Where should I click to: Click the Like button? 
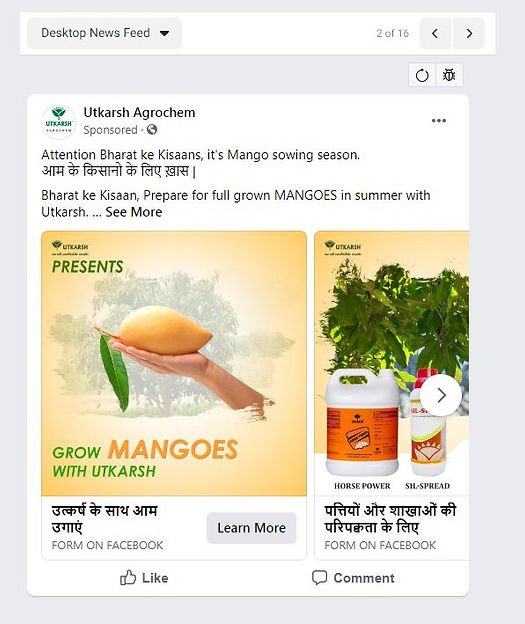click(144, 578)
